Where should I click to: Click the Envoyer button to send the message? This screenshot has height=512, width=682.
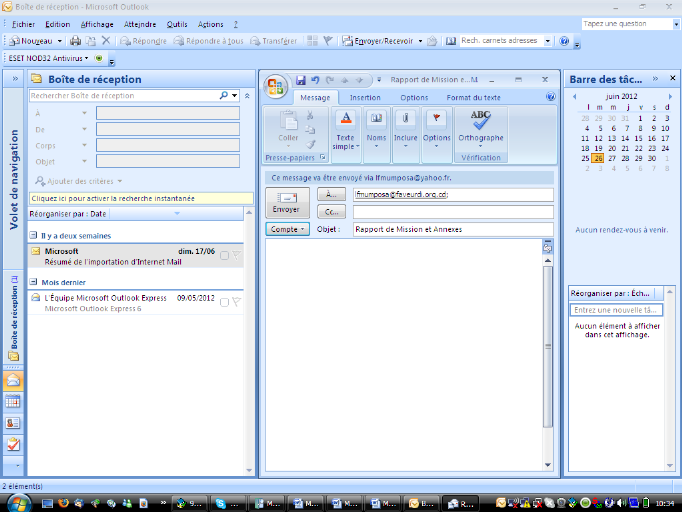click(x=286, y=203)
